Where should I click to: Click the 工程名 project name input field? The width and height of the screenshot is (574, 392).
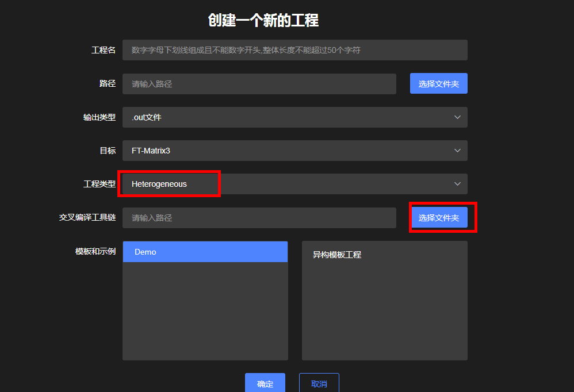point(294,50)
